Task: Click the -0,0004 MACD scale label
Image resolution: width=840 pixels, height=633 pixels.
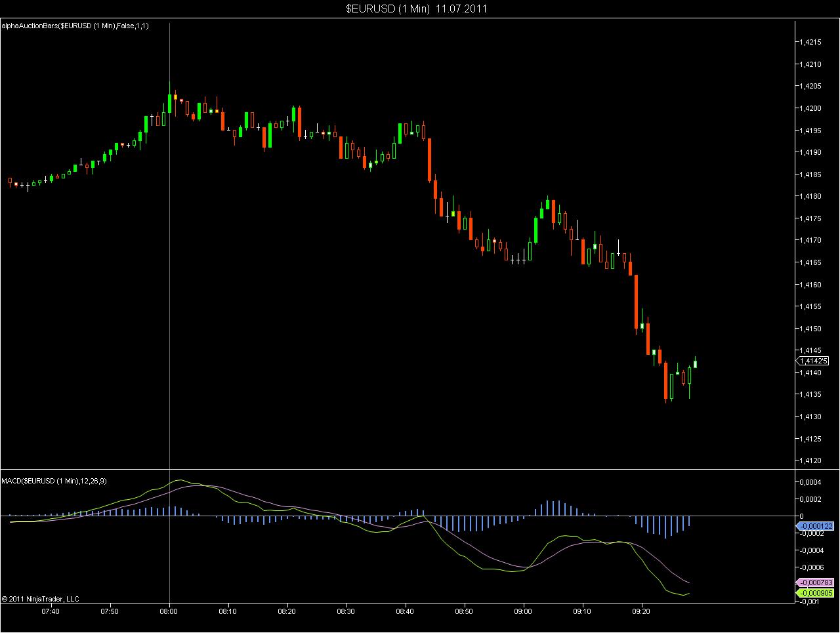Action: coord(812,550)
